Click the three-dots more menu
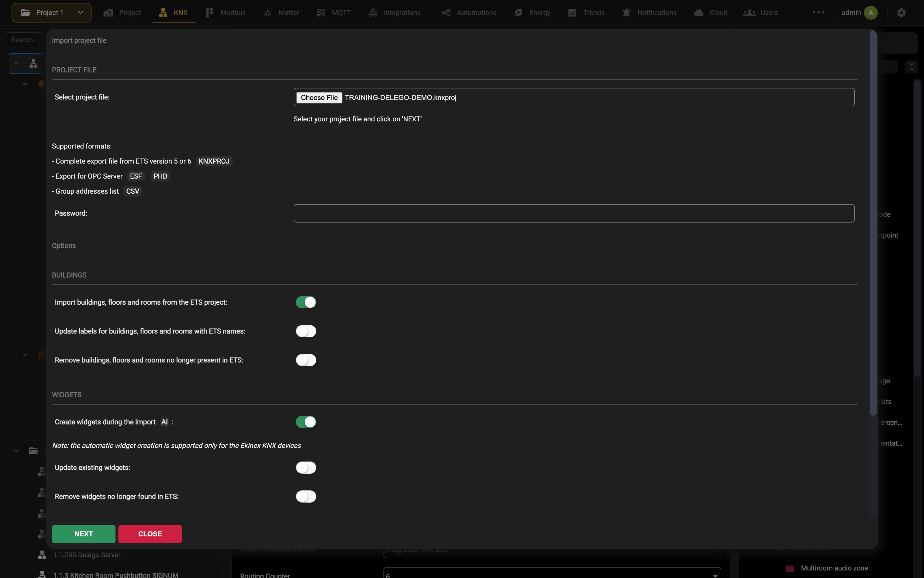The image size is (924, 578). click(x=818, y=12)
